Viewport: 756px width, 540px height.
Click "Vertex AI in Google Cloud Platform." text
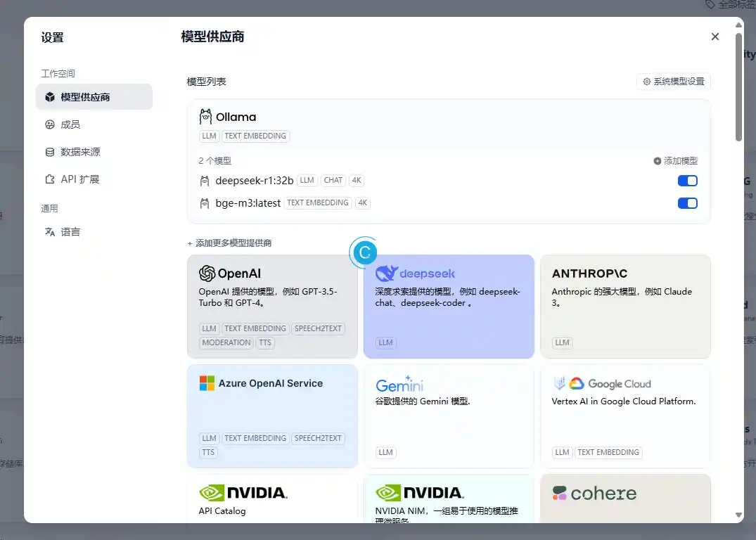tap(623, 401)
